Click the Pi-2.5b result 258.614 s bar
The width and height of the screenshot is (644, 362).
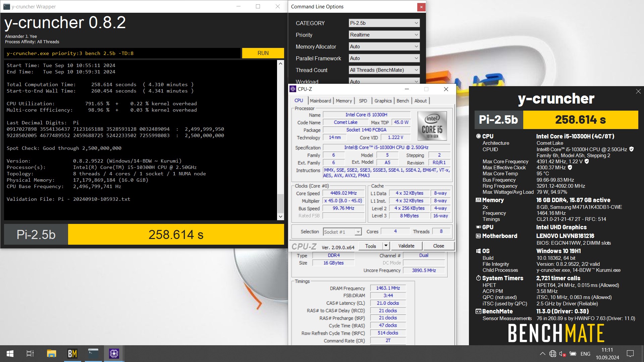[176, 234]
